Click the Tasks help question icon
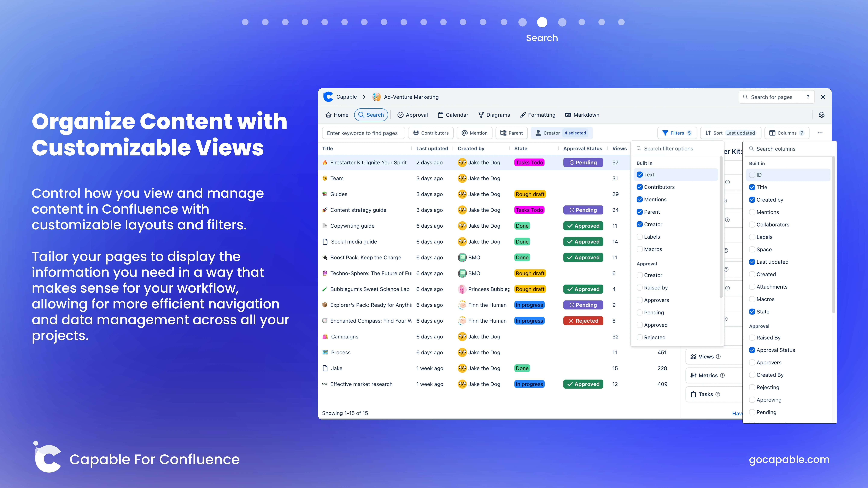The height and width of the screenshot is (488, 868). click(x=718, y=394)
